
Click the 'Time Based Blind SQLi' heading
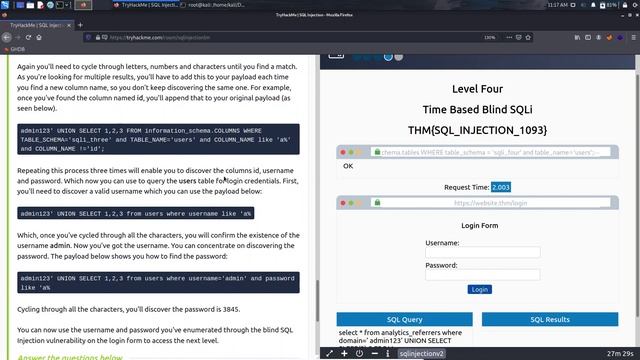click(477, 109)
